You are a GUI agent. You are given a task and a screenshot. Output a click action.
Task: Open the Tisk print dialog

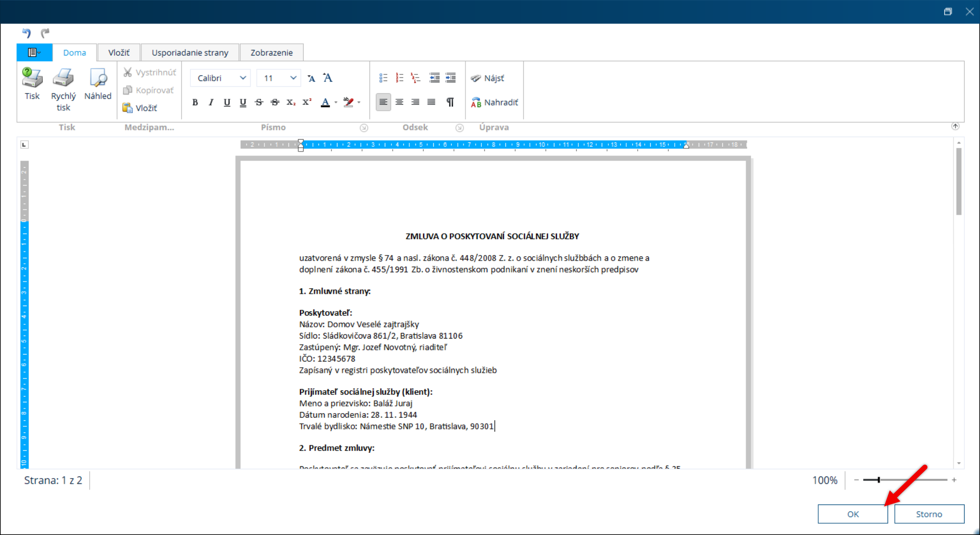32,84
